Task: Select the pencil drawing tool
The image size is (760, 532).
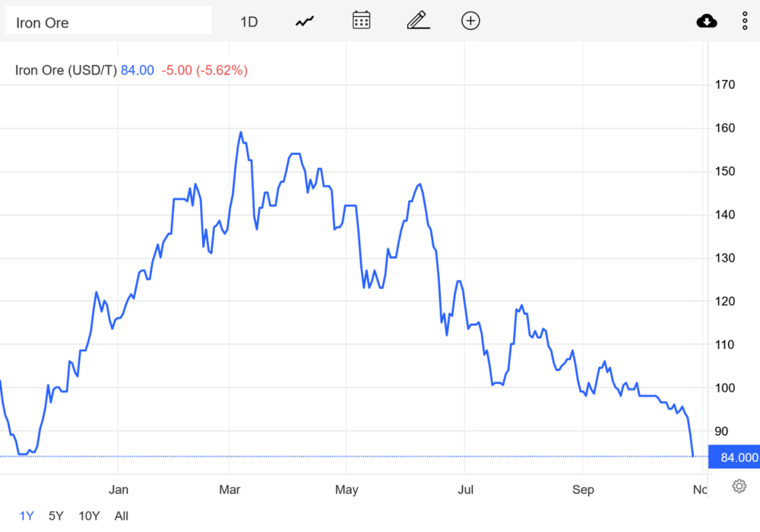Action: (418, 21)
